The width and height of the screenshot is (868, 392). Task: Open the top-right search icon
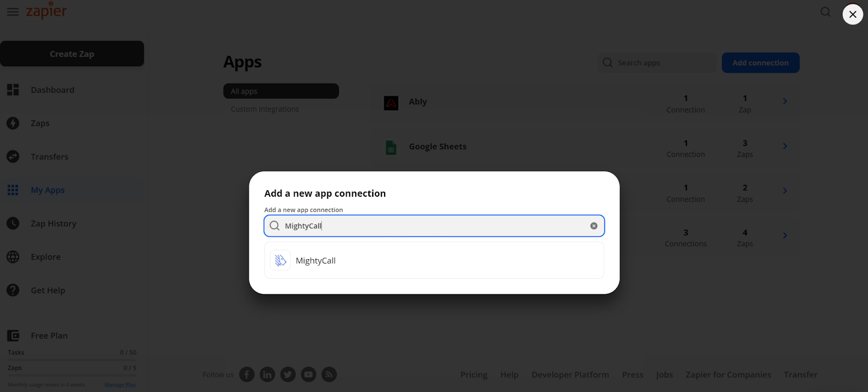[825, 12]
